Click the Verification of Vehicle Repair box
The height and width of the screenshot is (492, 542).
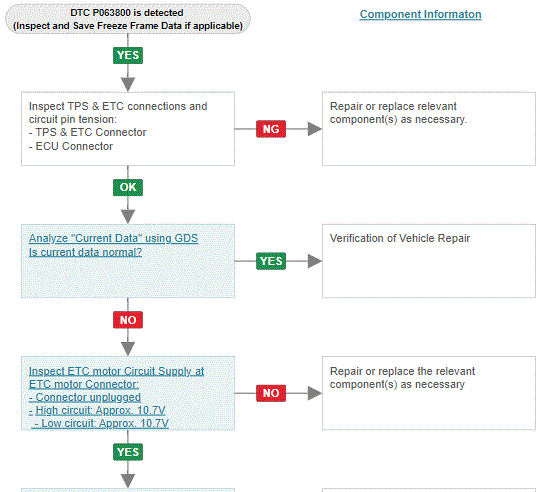429,261
